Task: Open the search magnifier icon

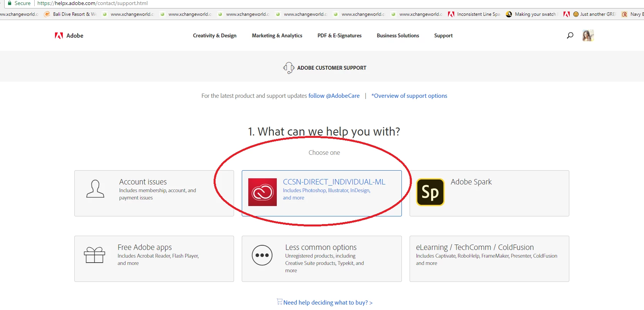Action: [x=570, y=35]
